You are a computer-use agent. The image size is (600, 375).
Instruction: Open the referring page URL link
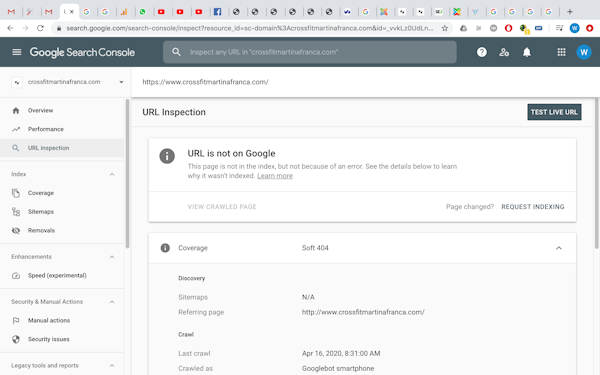pyautogui.click(x=363, y=312)
